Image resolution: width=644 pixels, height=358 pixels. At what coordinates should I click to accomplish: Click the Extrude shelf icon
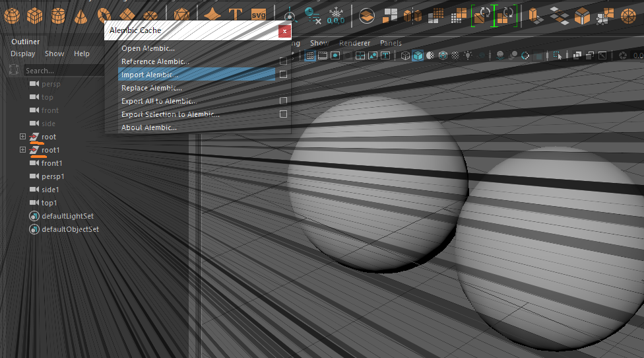(535, 16)
